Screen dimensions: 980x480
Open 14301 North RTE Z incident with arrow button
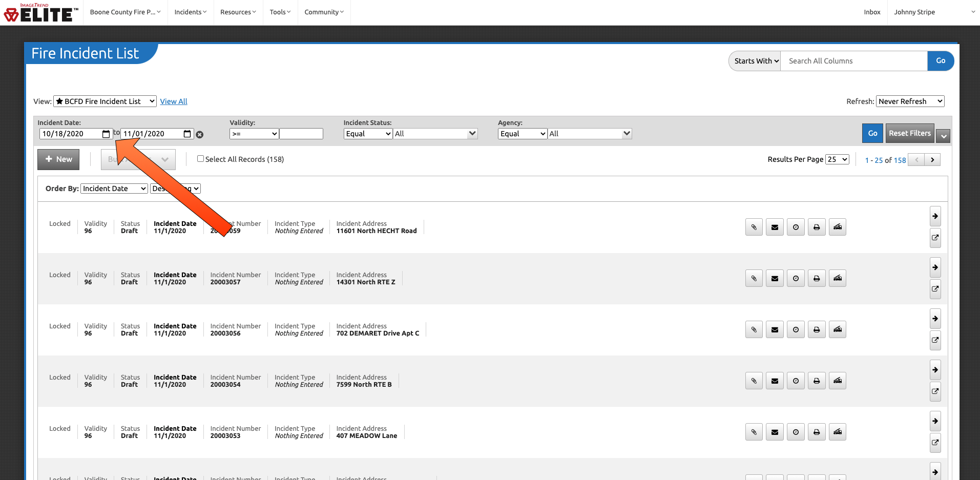[x=935, y=267]
